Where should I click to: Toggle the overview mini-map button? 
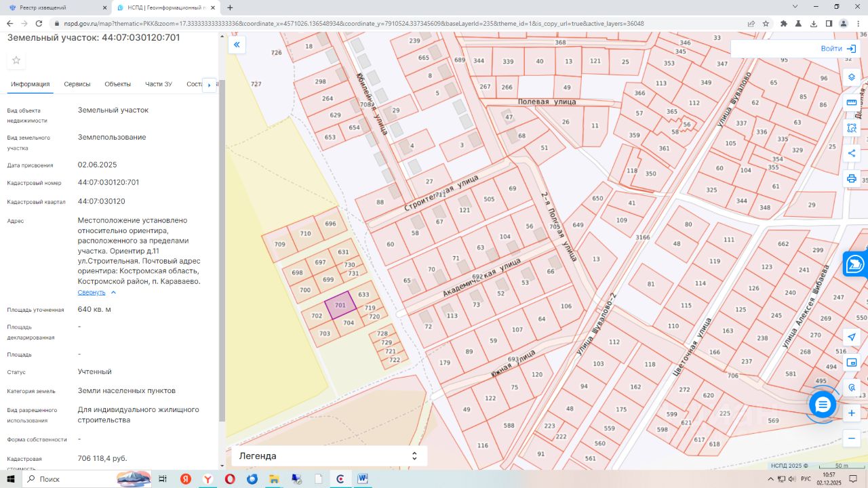point(852,363)
